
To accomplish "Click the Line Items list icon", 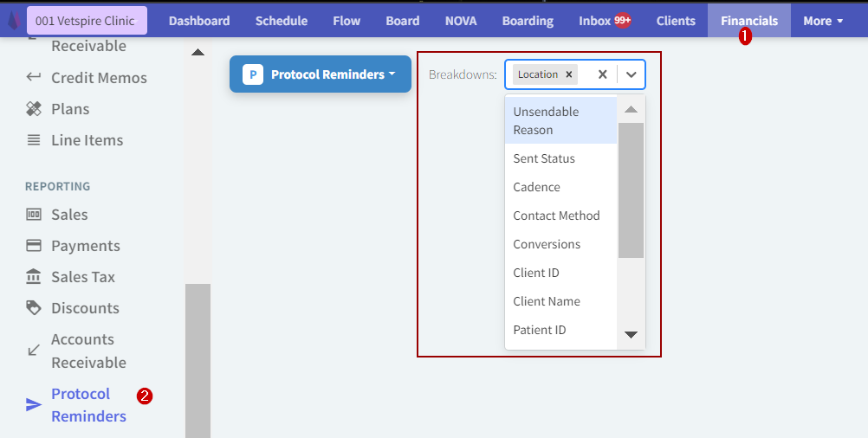I will (x=34, y=140).
